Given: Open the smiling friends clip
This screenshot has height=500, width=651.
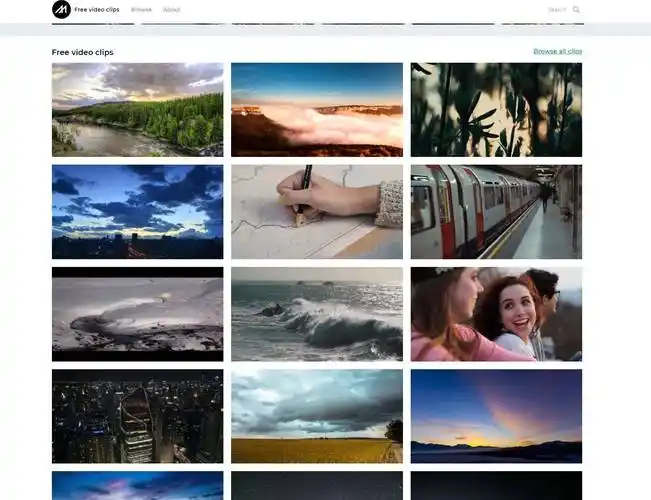Looking at the screenshot, I should point(496,314).
